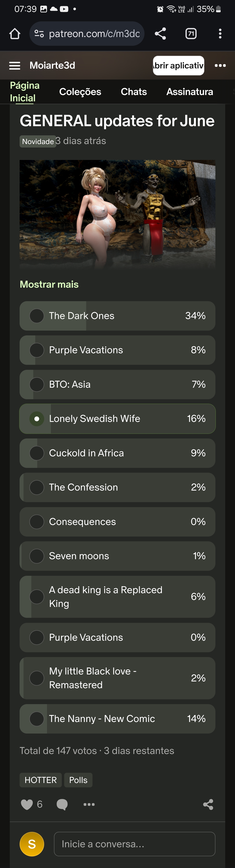Choose The Nanny - New Comic option
This screenshot has width=235, height=868.
tap(117, 719)
